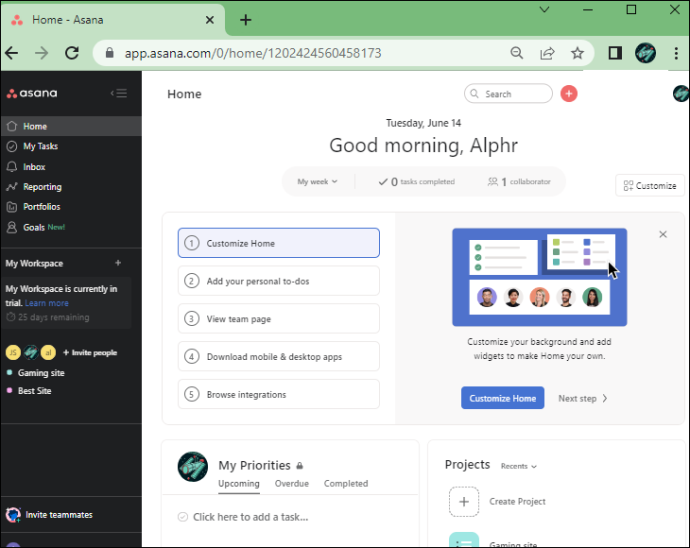Click the tasks completed counter
This screenshot has width=690, height=548.
pos(416,181)
